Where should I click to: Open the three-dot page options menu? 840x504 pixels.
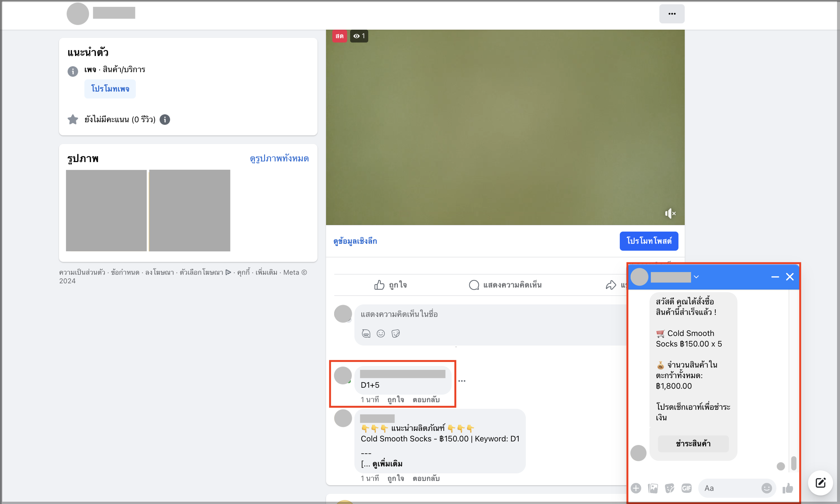pos(672,14)
